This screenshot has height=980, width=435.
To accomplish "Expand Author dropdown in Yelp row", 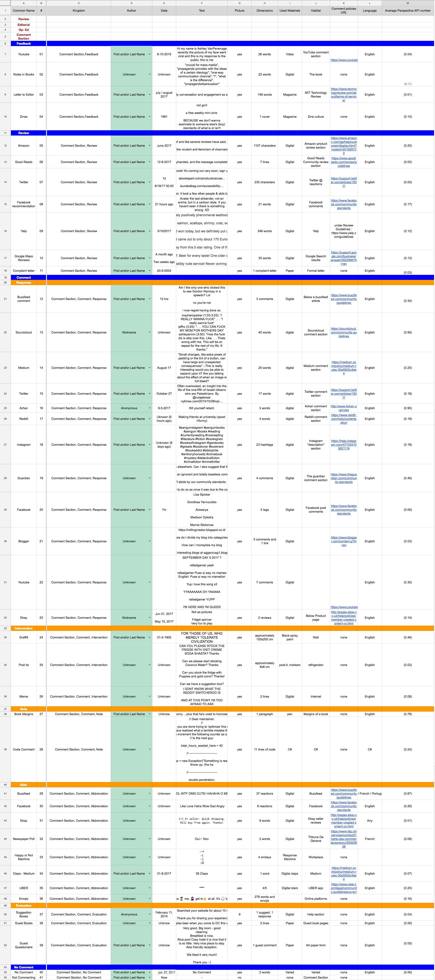I will pos(149,231).
